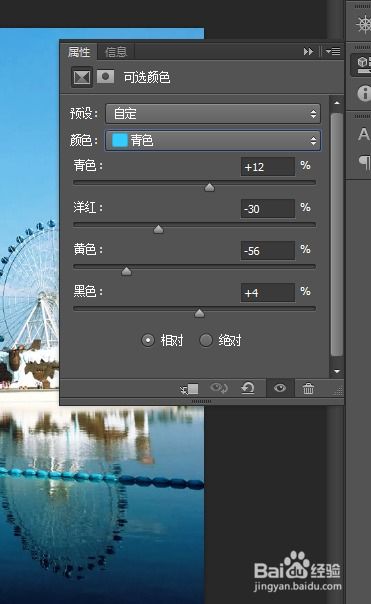
Task: Click the Selective Color adjustment icon
Action: point(82,77)
